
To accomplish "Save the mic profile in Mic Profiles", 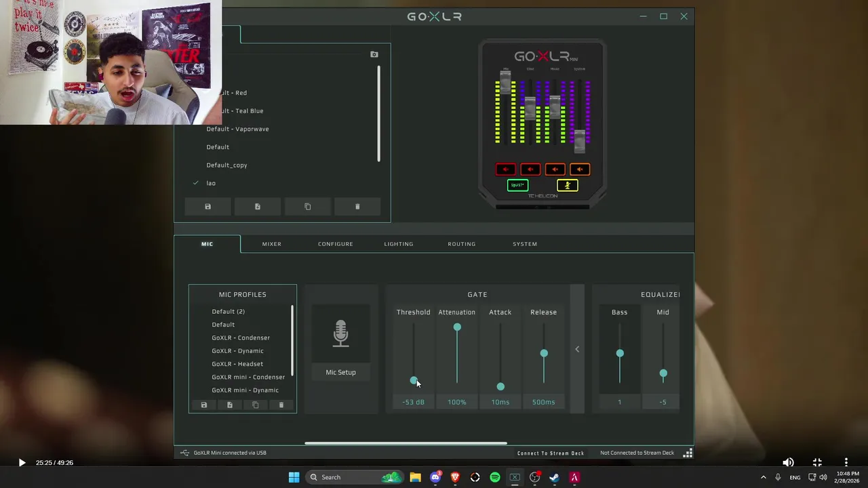I will [x=203, y=405].
